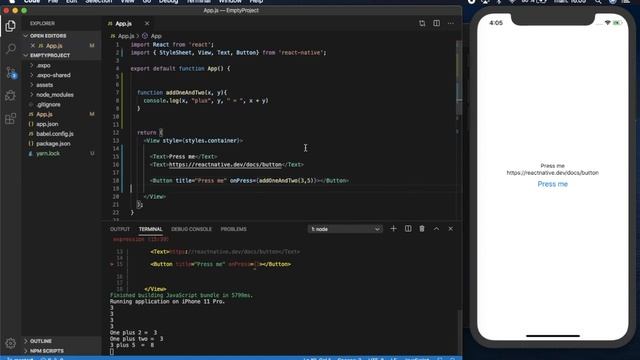This screenshot has width=640, height=360.
Task: Click the simulator home indicator bar
Action: [553, 336]
